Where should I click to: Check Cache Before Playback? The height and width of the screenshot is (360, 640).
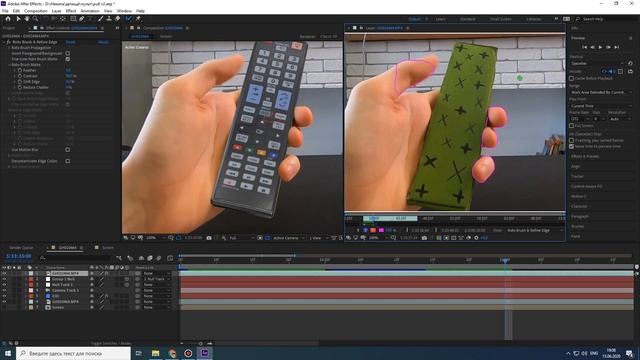click(x=572, y=78)
